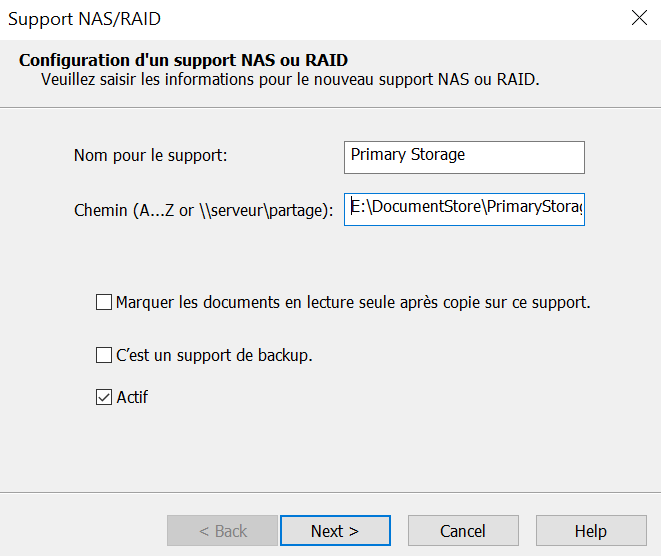Click the "Marquer les documents en lecture seule" label text
Image resolution: width=661 pixels, height=556 pixels.
coord(353,302)
